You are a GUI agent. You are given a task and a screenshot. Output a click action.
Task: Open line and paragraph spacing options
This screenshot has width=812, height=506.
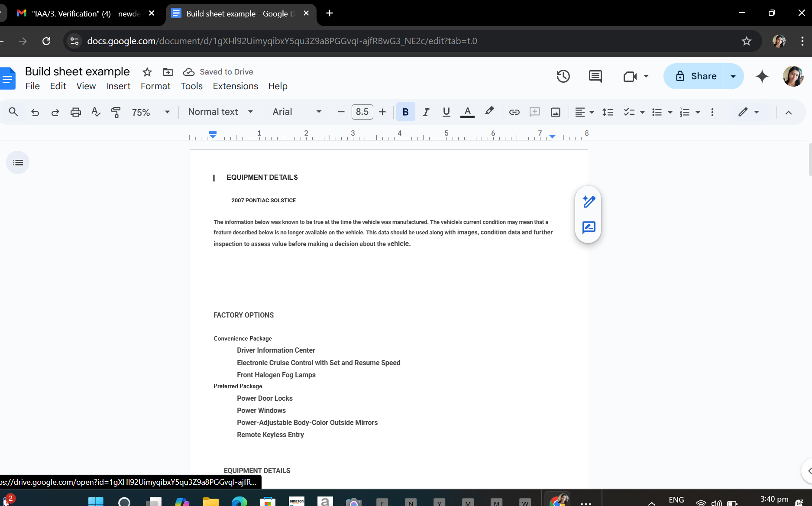[x=608, y=112]
